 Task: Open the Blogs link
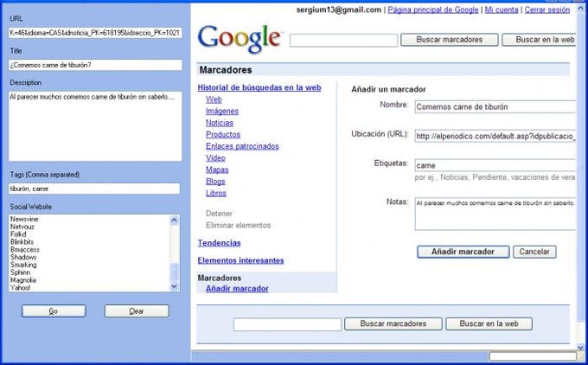[x=215, y=181]
